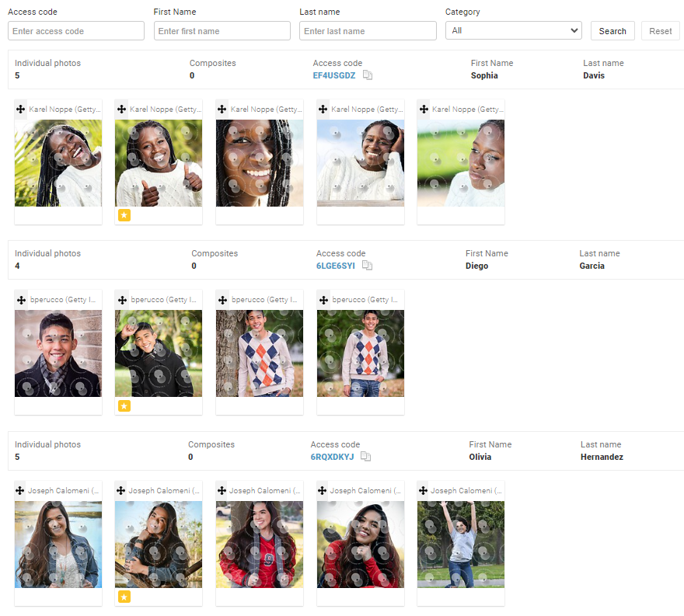Click the last name Hernandez
684x616 pixels.
coord(602,457)
